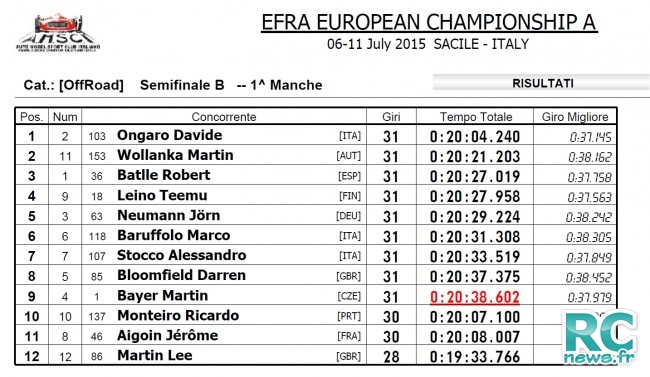
Task: Click the Tempo Totale column header
Action: (x=475, y=117)
